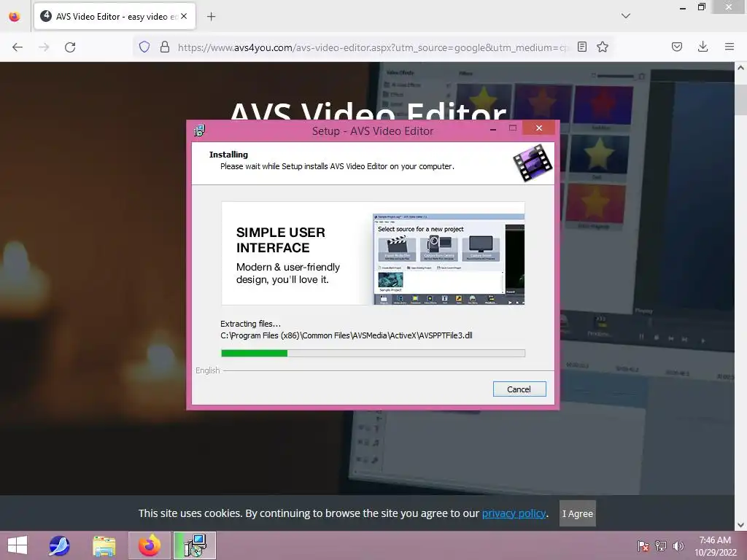List all tabs dropdown arrow
This screenshot has height=560, width=747.
point(626,16)
